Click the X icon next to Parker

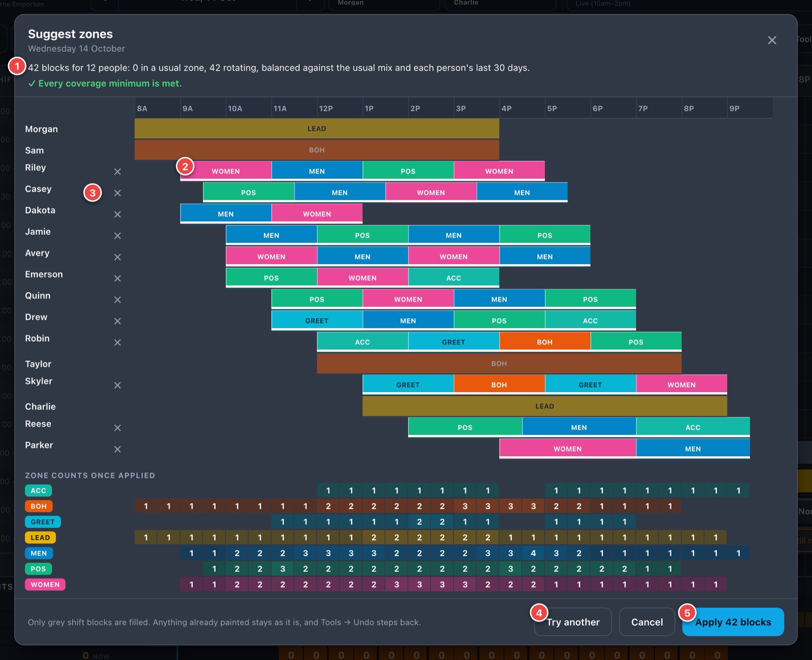(x=117, y=449)
